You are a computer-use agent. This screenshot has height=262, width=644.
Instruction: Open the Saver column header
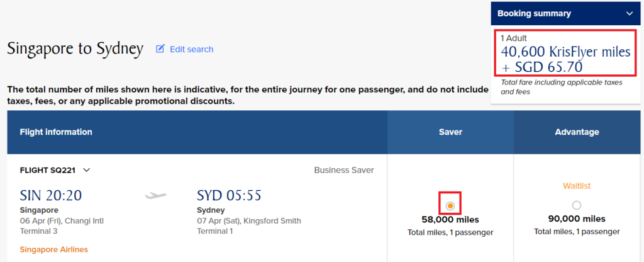click(x=450, y=132)
